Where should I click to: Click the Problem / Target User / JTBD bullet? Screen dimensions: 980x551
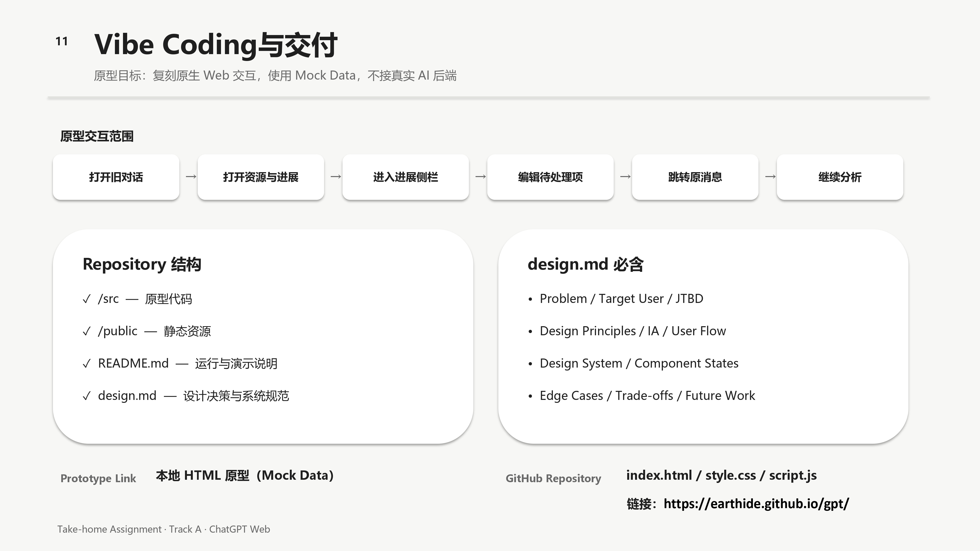(x=615, y=299)
